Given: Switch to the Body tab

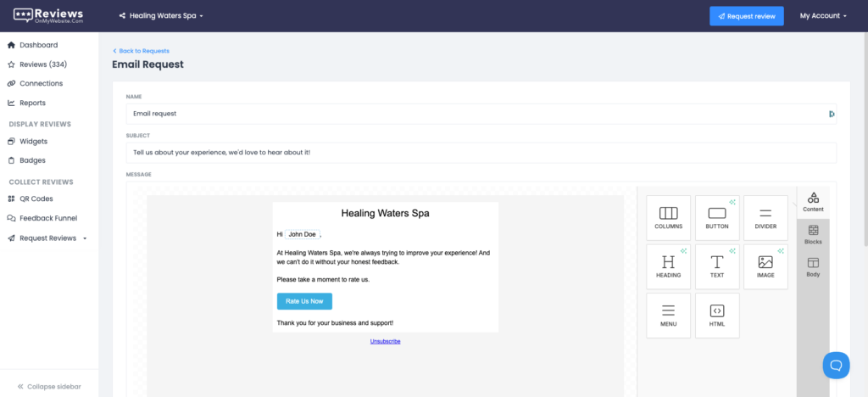Looking at the screenshot, I should pos(813,268).
